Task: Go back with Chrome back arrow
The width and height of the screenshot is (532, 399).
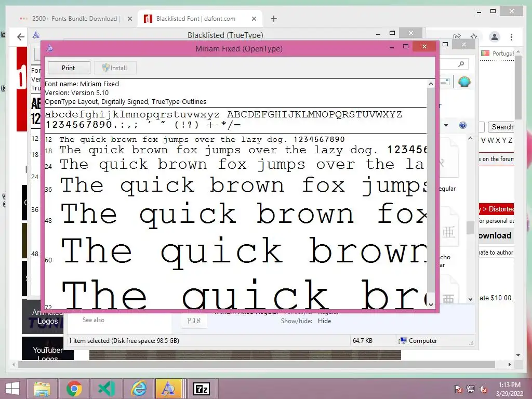Action: 21,37
